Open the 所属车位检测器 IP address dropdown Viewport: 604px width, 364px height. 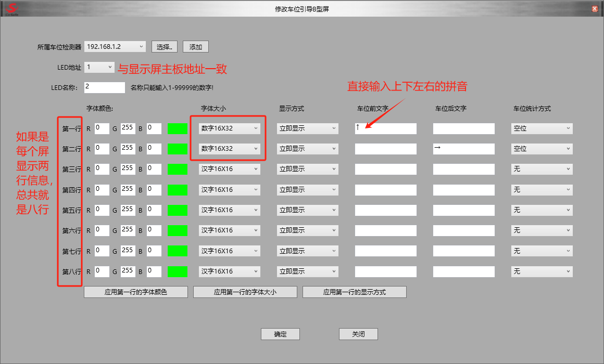pos(115,47)
